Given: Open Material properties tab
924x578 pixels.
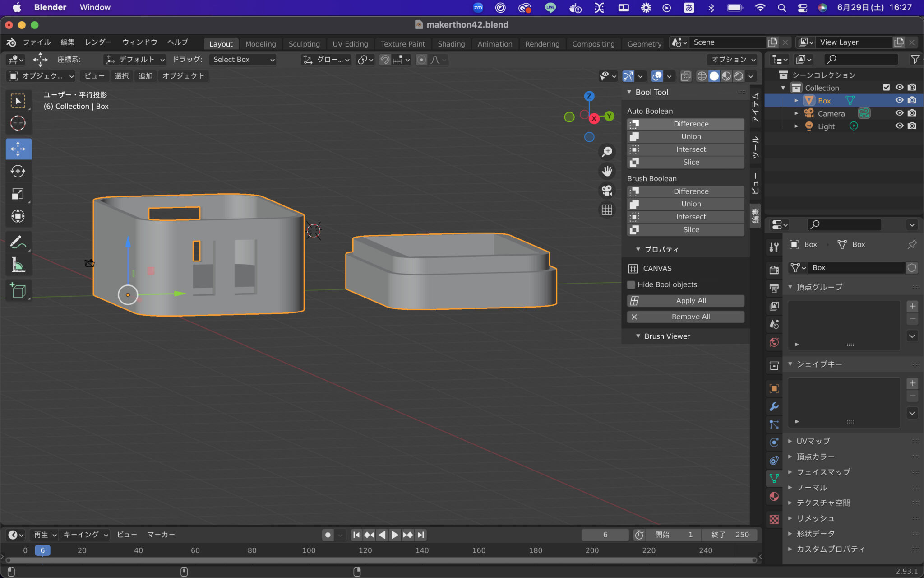Looking at the screenshot, I should (774, 497).
